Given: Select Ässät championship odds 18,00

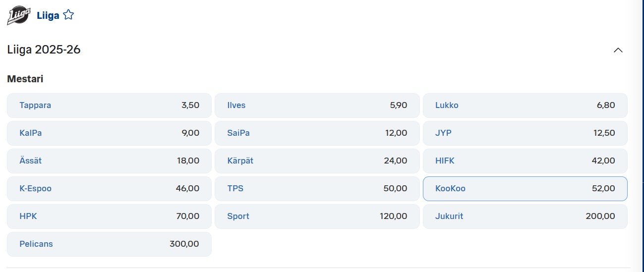Looking at the screenshot, I should coord(109,161).
